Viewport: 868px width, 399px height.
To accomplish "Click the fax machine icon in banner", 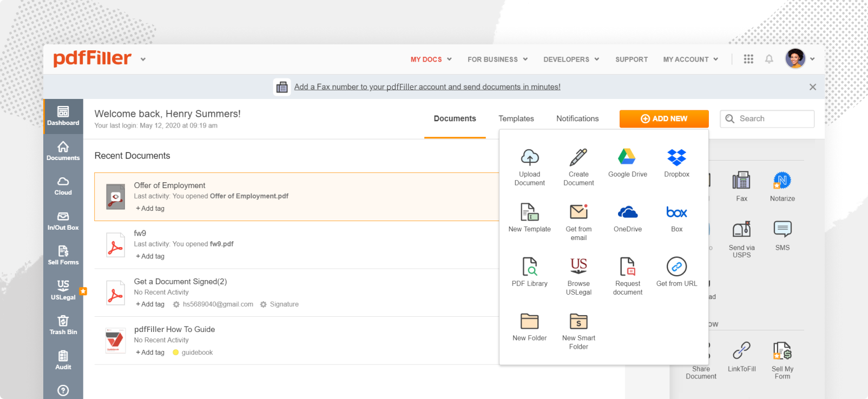I will pyautogui.click(x=282, y=87).
